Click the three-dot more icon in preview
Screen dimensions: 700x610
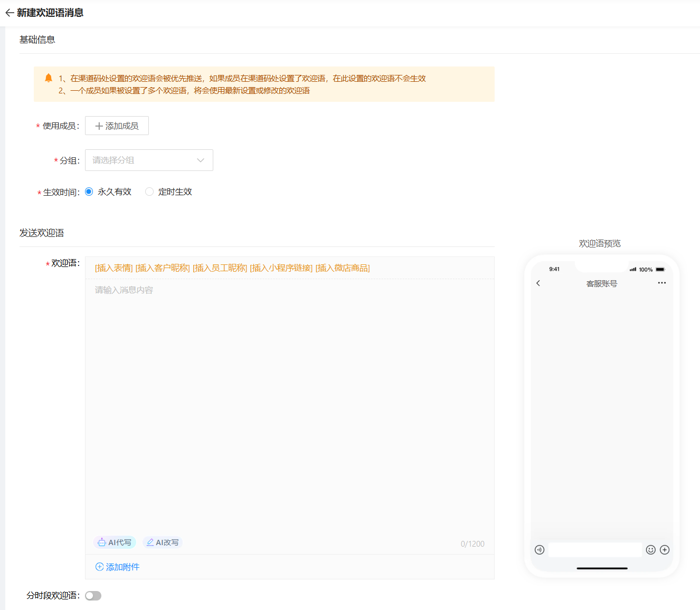(x=661, y=283)
